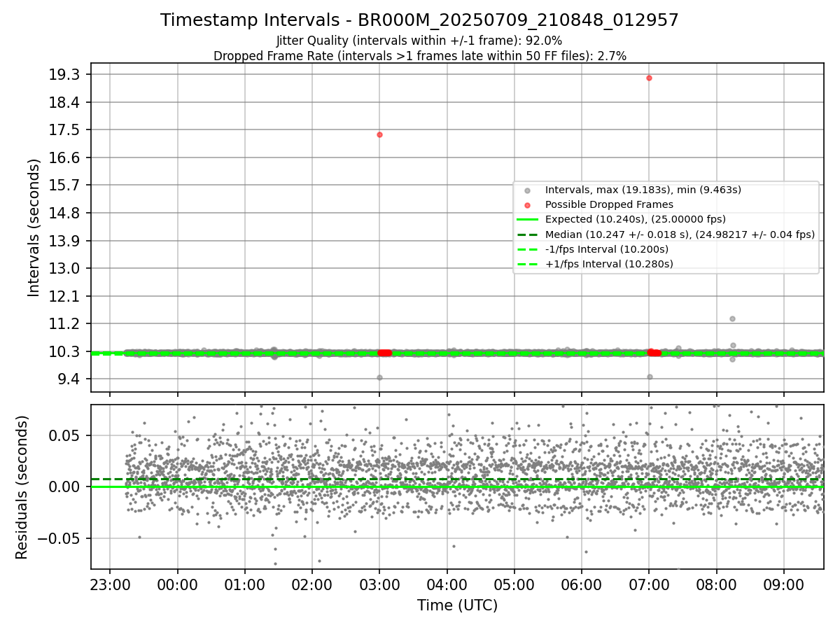
Task: Click the y-axis tick label '18.4'
Action: pyautogui.click(x=66, y=102)
